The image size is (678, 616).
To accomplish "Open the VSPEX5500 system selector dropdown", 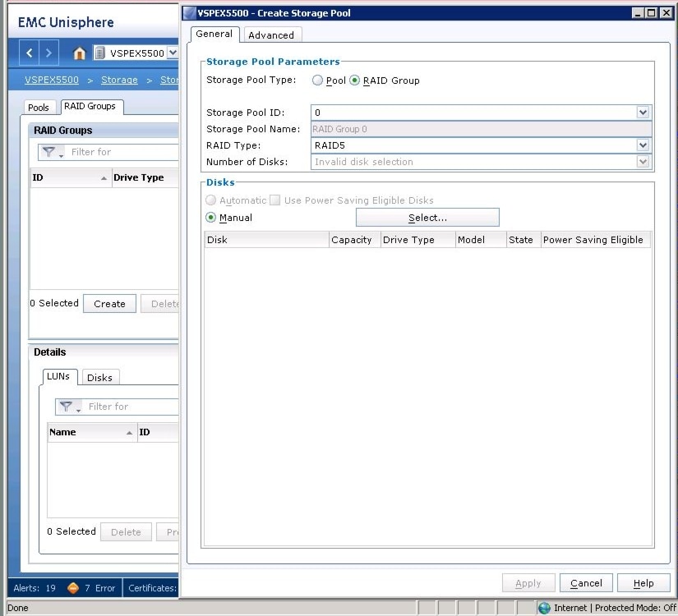I will pyautogui.click(x=172, y=54).
